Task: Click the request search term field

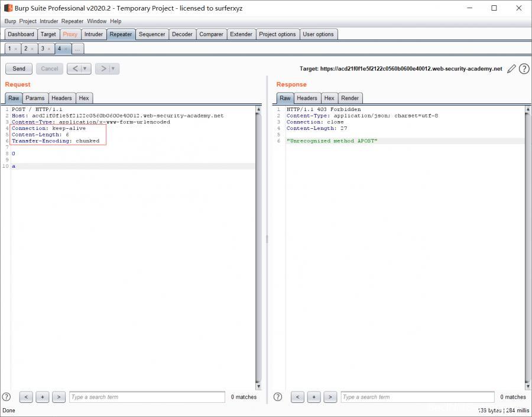Action: coord(147,397)
